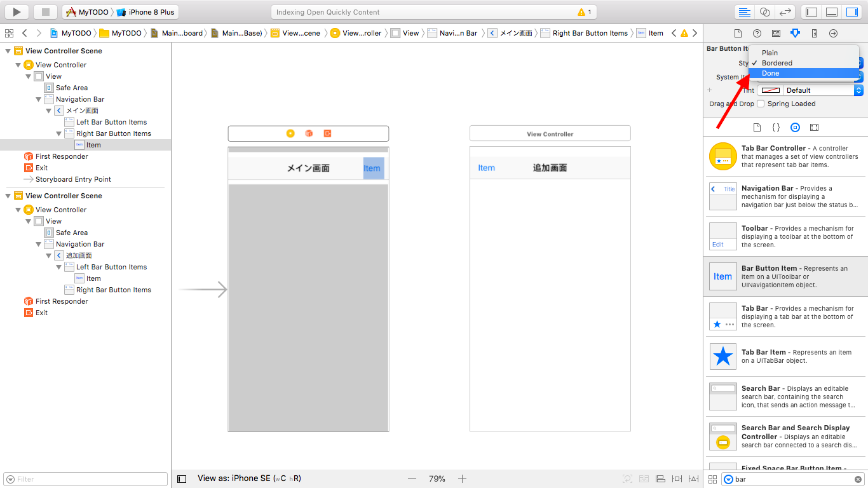Open the Connections inspector
The width and height of the screenshot is (868, 488).
point(833,33)
